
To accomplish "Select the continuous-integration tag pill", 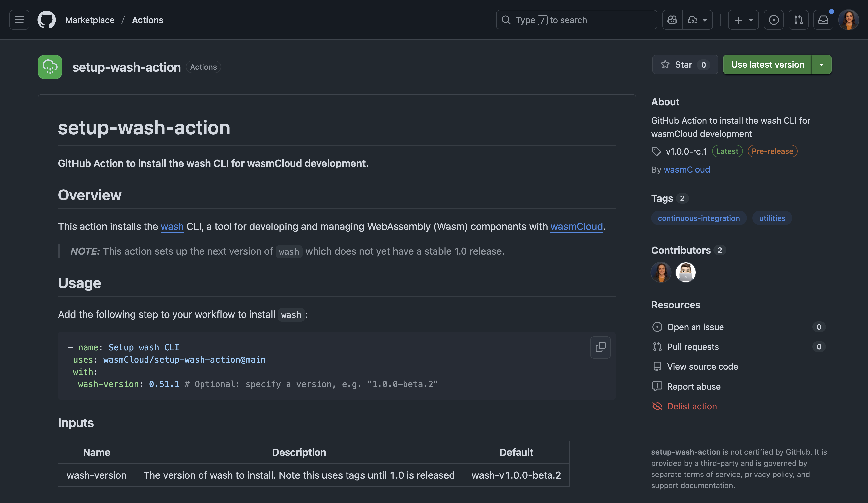I will click(x=698, y=218).
